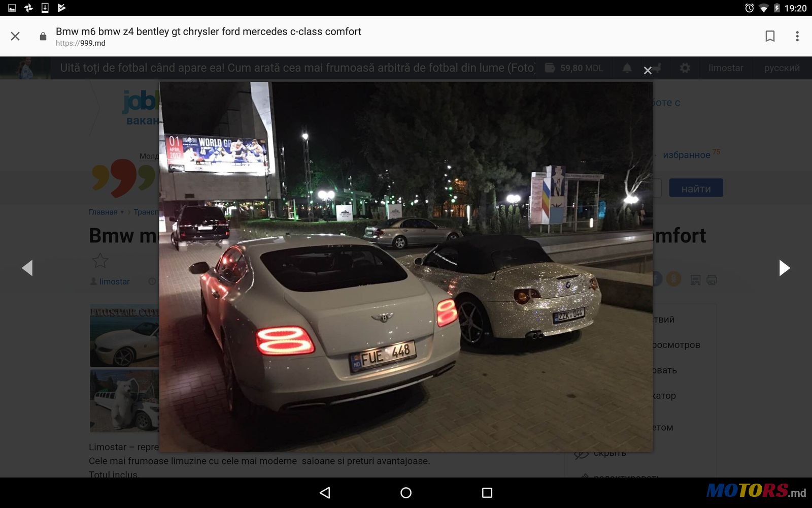Open the notifications bell
This screenshot has height=508, width=812.
pyautogui.click(x=627, y=68)
